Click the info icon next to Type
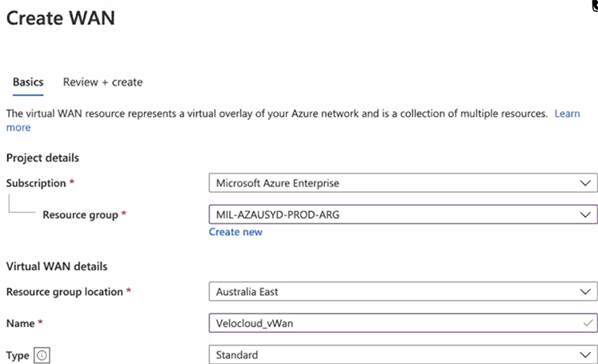Image resolution: width=598 pixels, height=364 pixels. coord(42,355)
